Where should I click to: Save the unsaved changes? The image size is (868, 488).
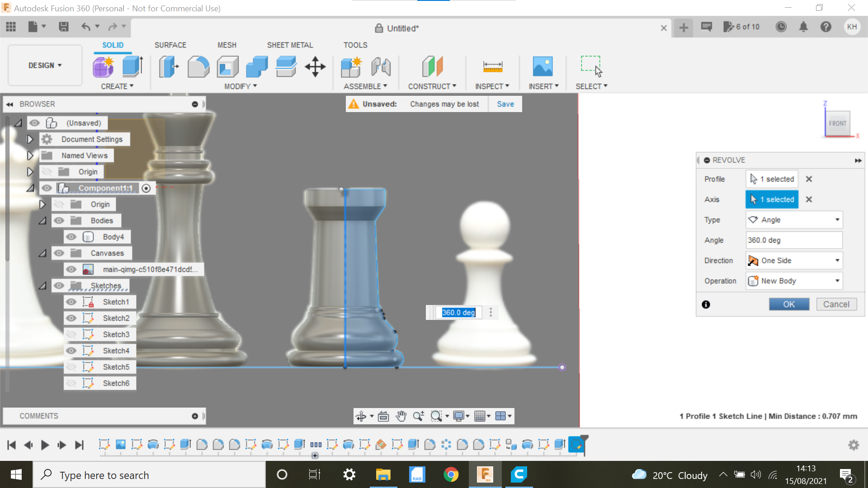click(505, 104)
